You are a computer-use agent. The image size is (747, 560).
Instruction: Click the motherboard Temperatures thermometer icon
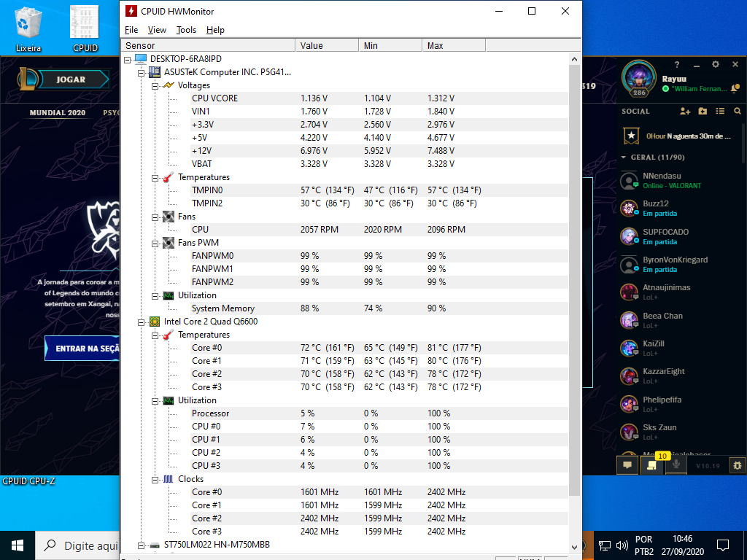coord(169,177)
